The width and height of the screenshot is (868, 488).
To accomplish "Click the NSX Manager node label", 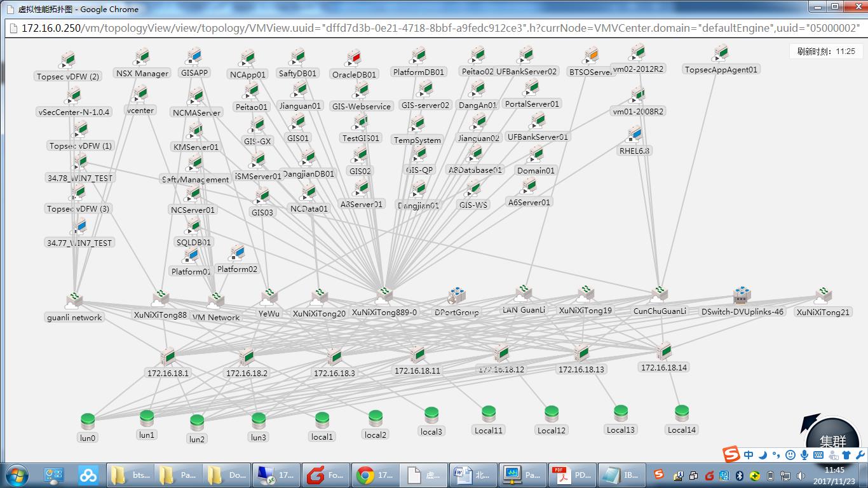I will point(142,74).
